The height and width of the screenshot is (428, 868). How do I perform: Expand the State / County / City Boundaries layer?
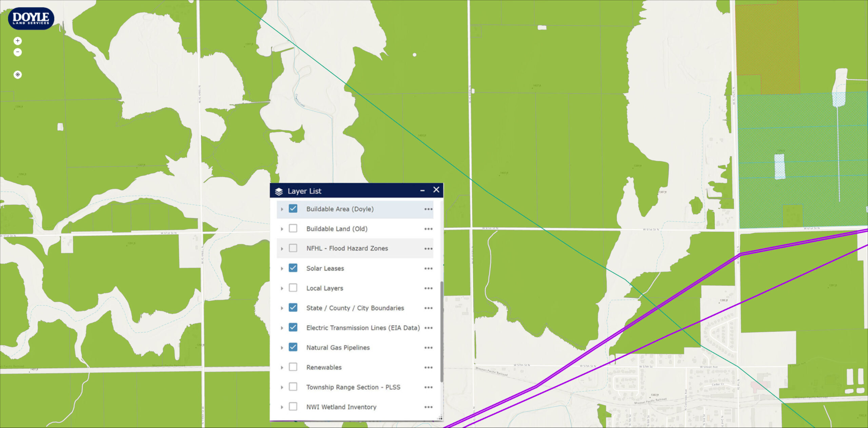tap(282, 308)
